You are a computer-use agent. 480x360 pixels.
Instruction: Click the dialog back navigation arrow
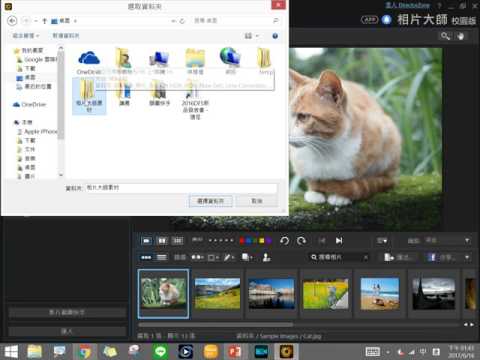tap(12, 21)
